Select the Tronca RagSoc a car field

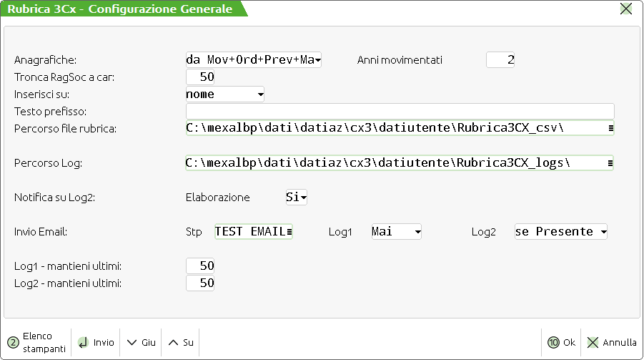[200, 77]
